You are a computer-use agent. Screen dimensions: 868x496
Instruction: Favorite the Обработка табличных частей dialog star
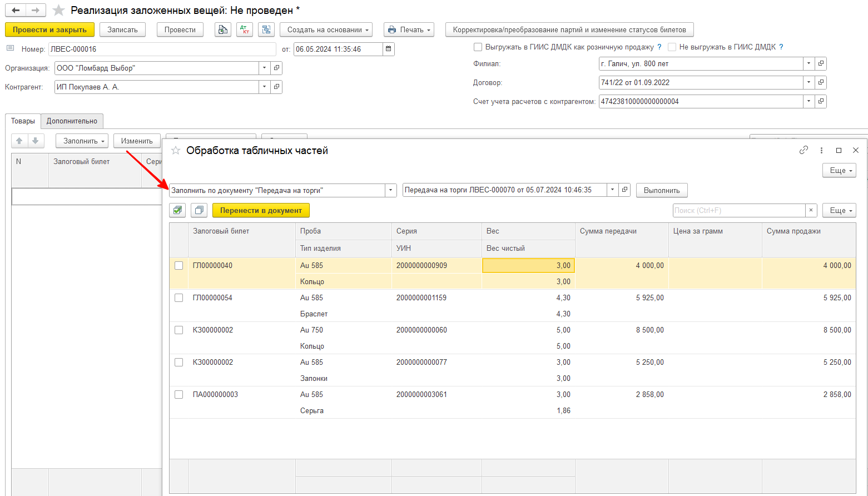pos(176,151)
